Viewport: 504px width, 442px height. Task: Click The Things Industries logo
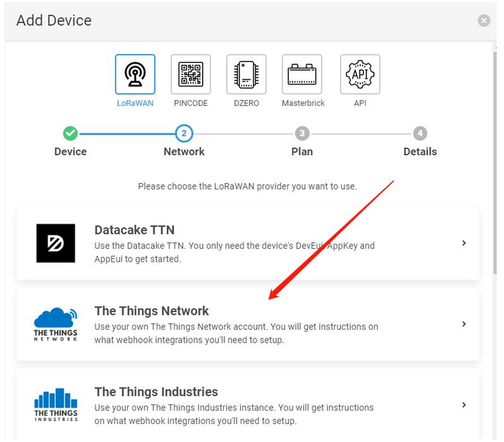click(55, 405)
